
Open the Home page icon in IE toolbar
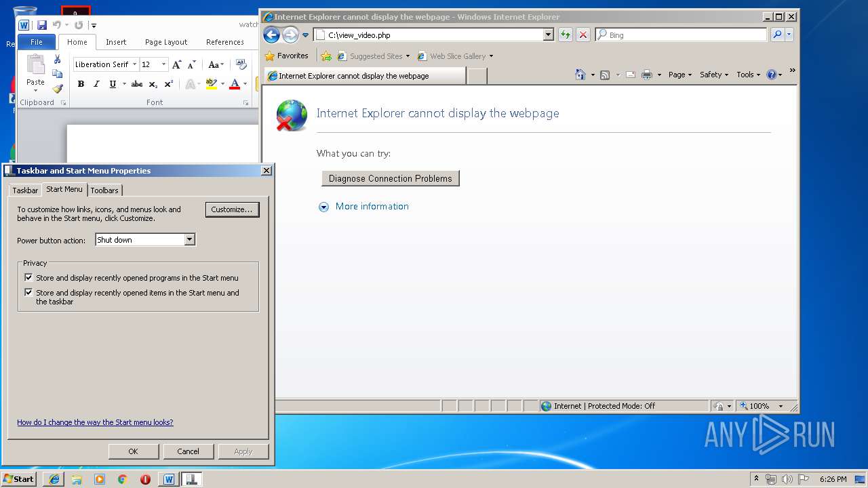coord(580,75)
